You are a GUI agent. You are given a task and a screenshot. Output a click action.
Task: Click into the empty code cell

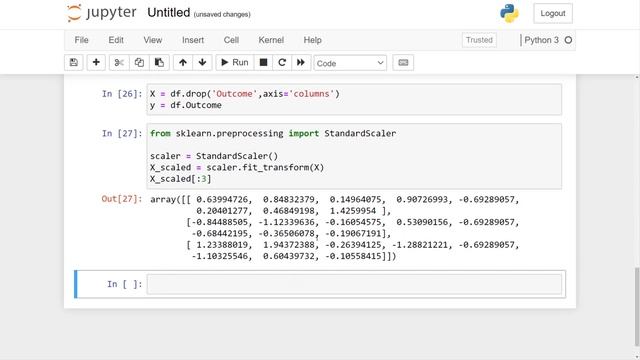[354, 284]
